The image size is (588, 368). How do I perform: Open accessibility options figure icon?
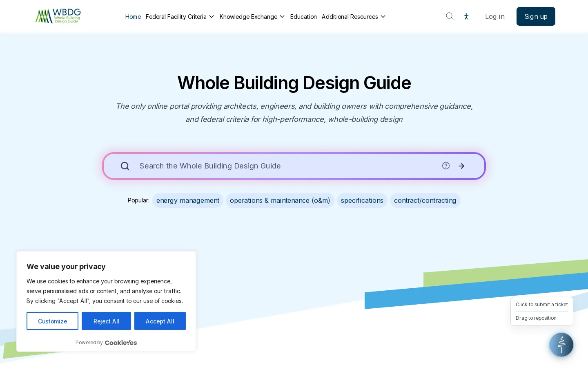pyautogui.click(x=466, y=16)
